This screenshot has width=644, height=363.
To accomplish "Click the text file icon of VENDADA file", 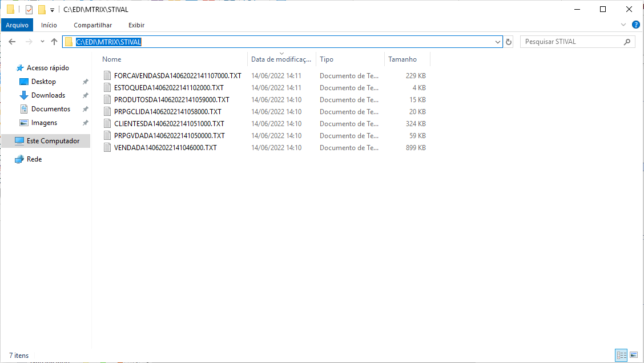I will click(107, 147).
